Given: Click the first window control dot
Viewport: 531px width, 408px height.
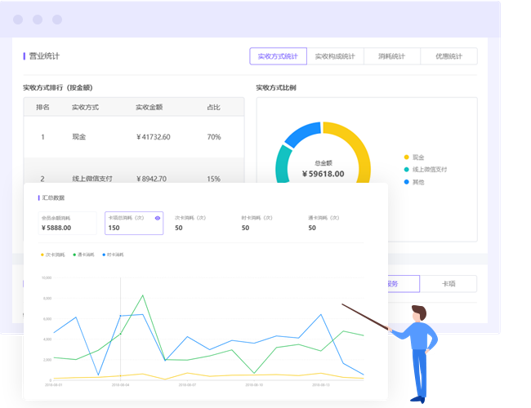Looking at the screenshot, I should point(18,20).
